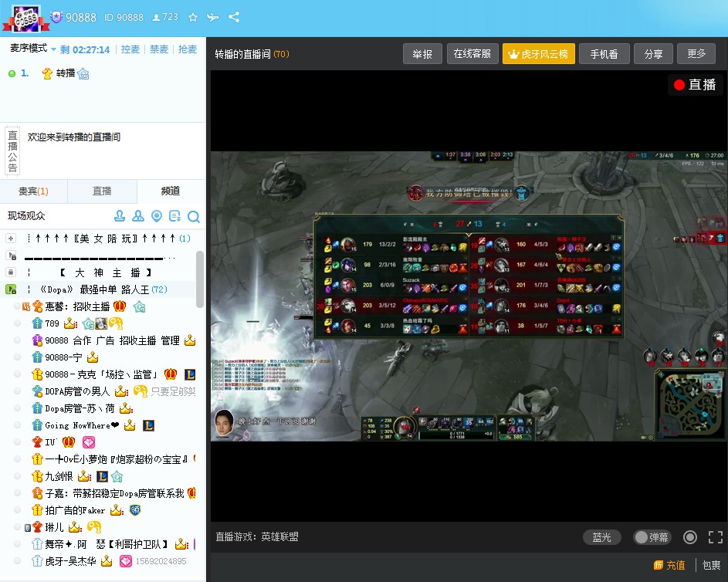Click the 控麦 option
Screen dimensions: 728x582
tap(130, 49)
